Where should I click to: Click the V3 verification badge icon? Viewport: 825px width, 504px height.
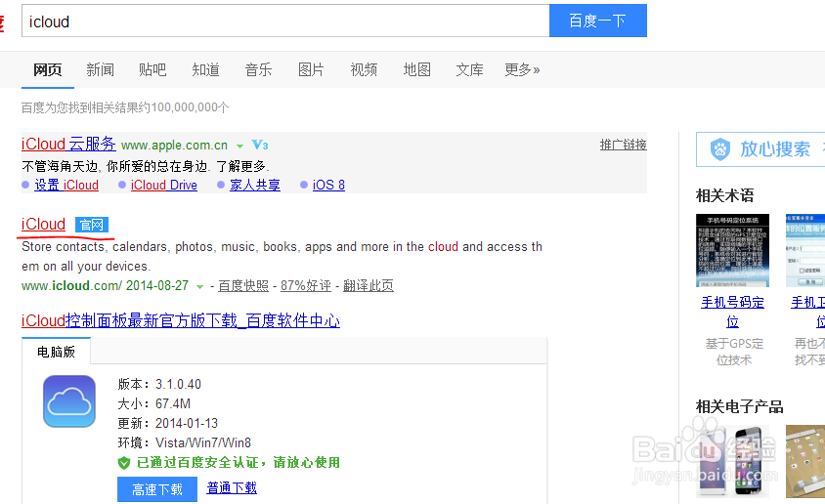pos(260,145)
